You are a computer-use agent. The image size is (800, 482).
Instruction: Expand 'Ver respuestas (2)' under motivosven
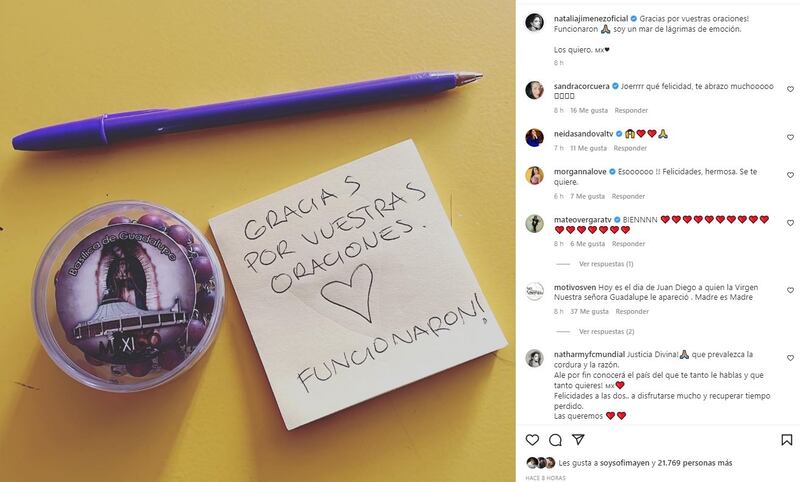(x=606, y=332)
